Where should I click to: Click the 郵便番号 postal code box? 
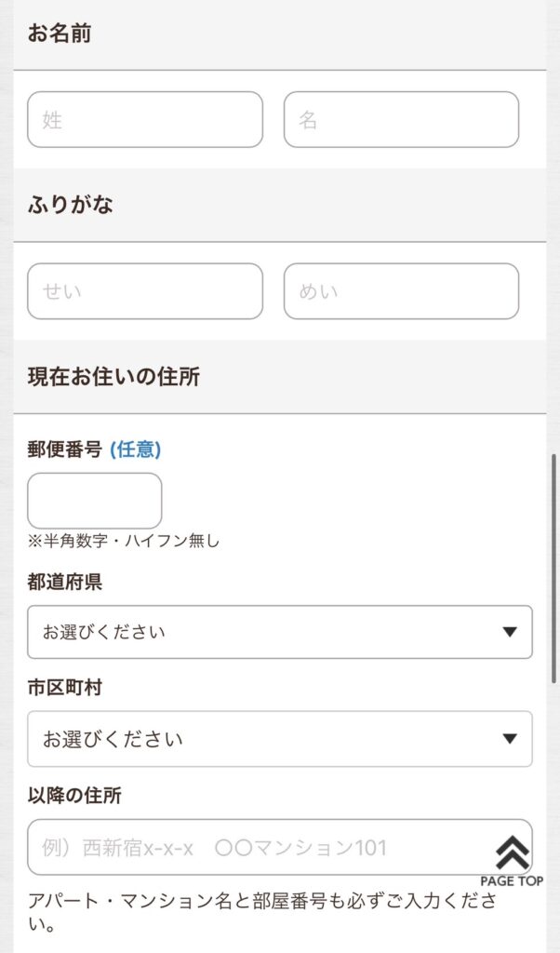94,501
